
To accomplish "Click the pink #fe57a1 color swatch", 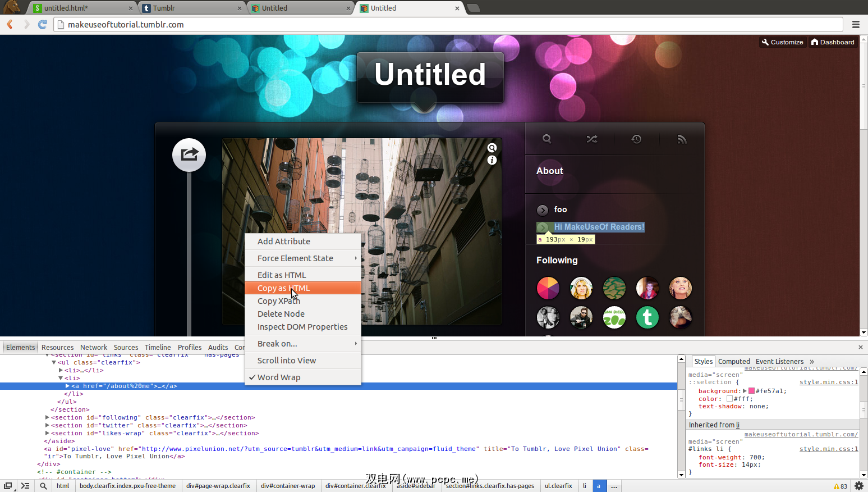I will coord(752,391).
